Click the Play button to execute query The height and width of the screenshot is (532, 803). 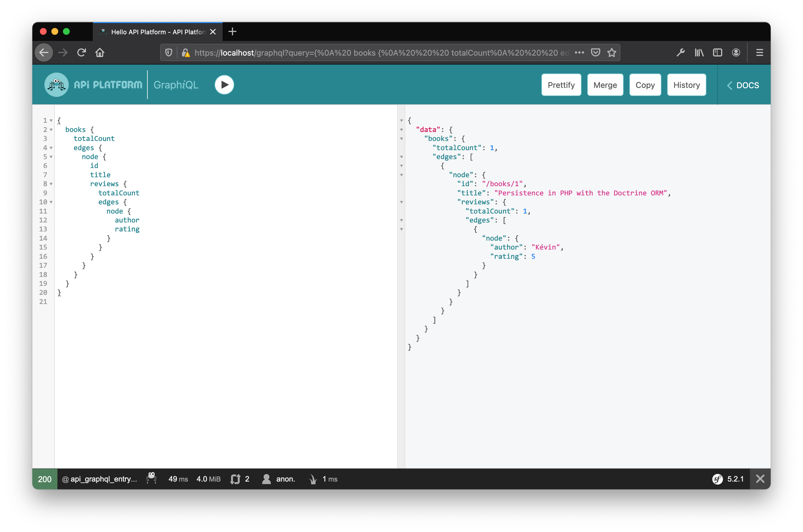point(224,85)
